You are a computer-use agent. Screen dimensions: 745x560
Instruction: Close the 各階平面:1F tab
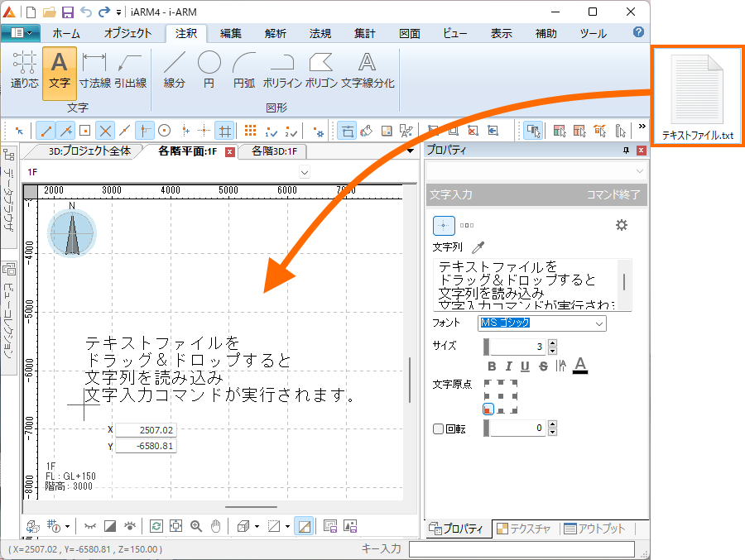coord(230,152)
